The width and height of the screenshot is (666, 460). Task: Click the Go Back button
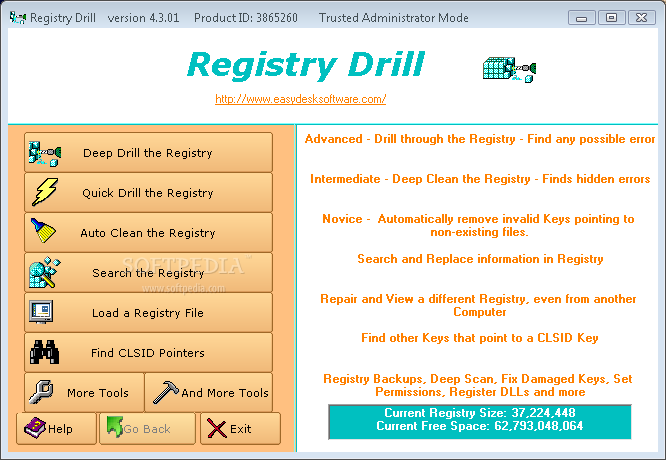pyautogui.click(x=147, y=428)
